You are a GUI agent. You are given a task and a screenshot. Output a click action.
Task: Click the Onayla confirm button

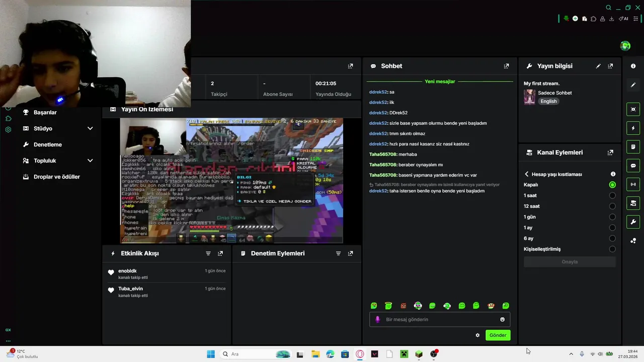tap(570, 262)
